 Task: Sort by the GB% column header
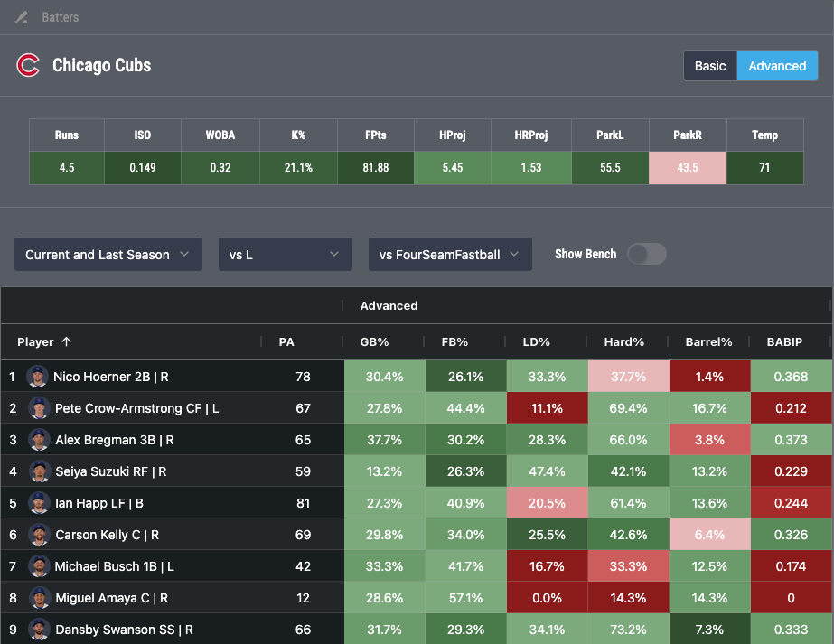[x=374, y=342]
